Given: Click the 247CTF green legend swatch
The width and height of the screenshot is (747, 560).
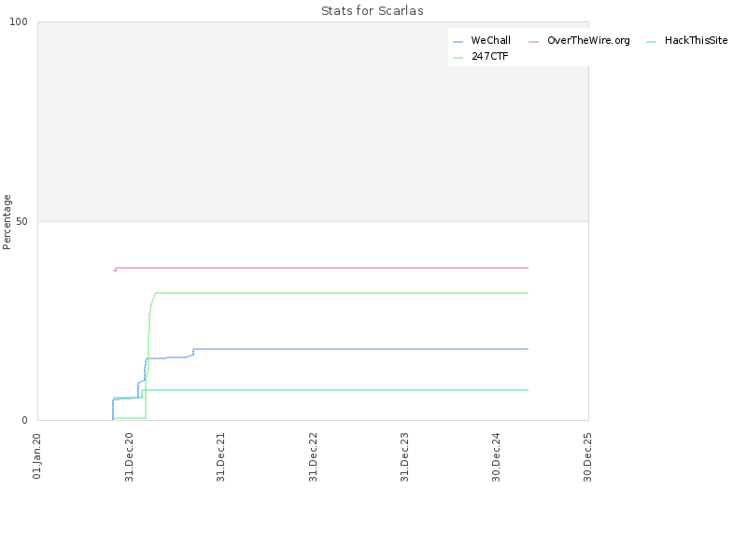Looking at the screenshot, I should coord(458,58).
